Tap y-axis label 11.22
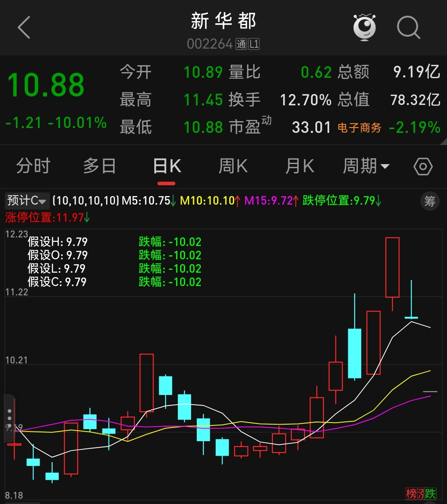This screenshot has width=447, height=504. coord(17,292)
